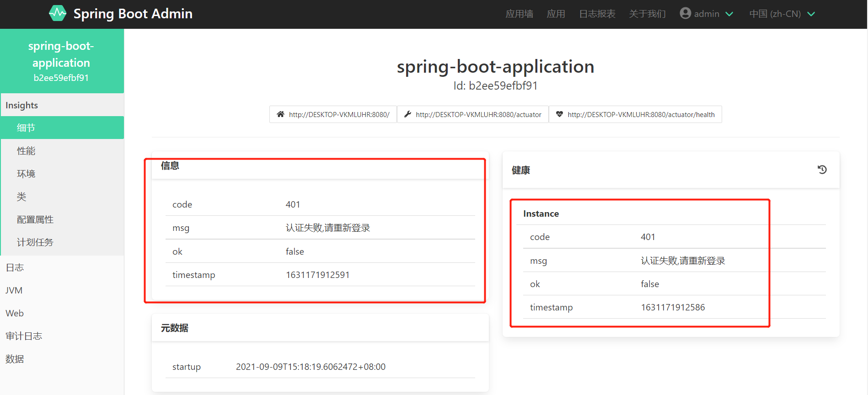Select the 环境 sidebar item
This screenshot has width=868, height=395.
62,174
